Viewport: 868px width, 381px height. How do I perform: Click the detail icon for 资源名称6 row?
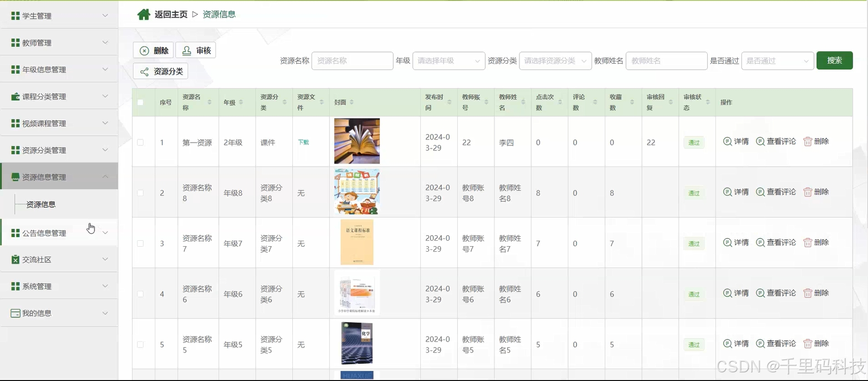[727, 293]
